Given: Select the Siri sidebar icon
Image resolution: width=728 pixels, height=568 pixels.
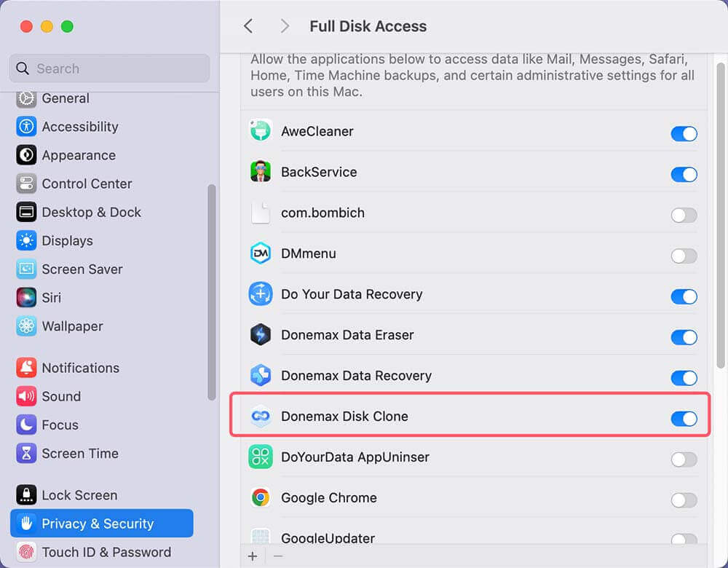Looking at the screenshot, I should tap(25, 297).
